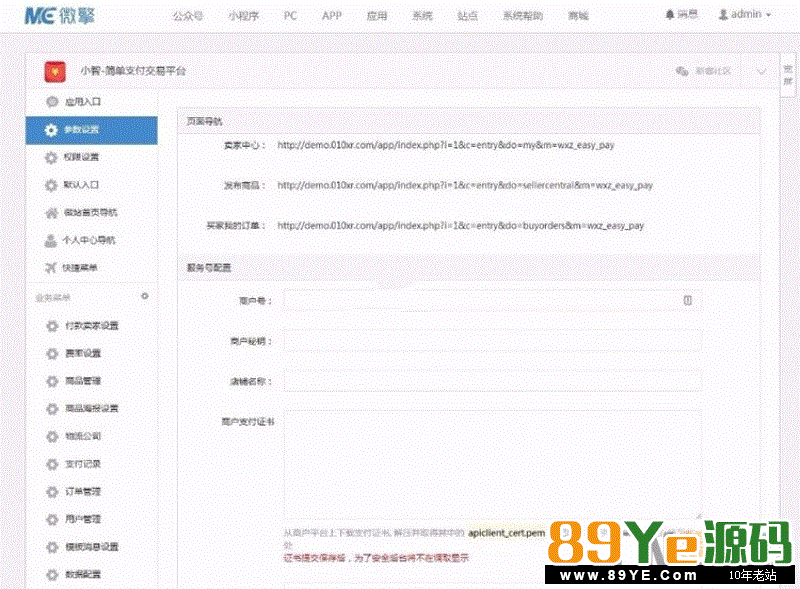Open 消息 notifications bell
800x589 pixels.
(x=681, y=15)
